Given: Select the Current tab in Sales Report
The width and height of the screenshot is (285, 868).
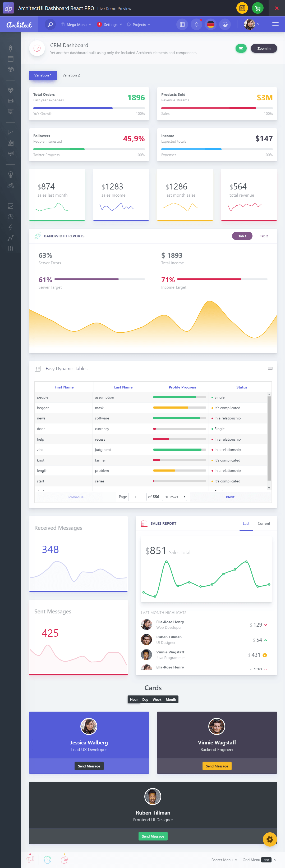Looking at the screenshot, I should point(264,523).
